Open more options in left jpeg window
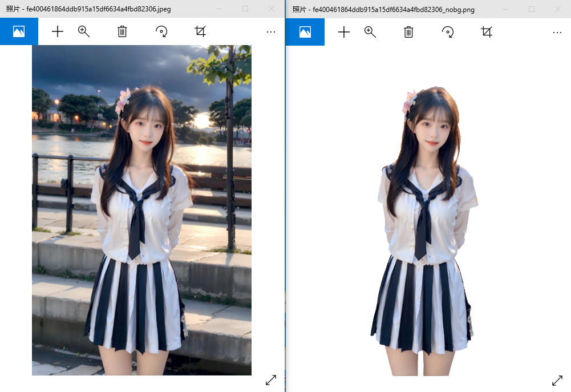Viewport: 571px width, 392px height. 271,32
